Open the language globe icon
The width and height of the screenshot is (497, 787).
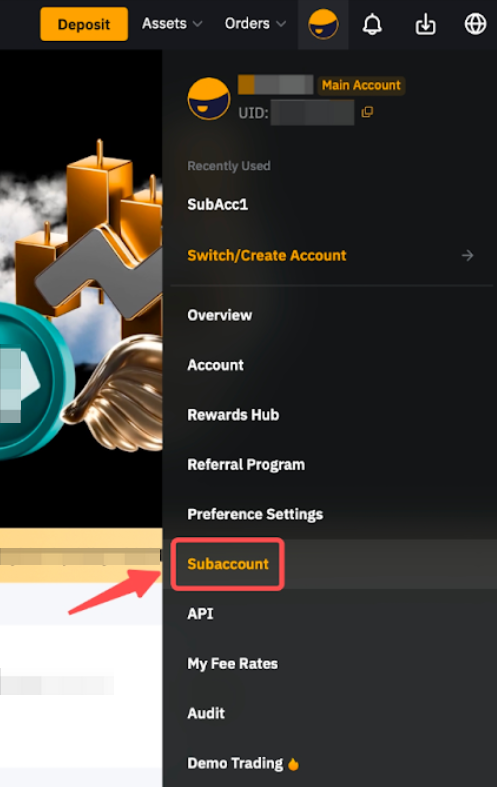[475, 24]
